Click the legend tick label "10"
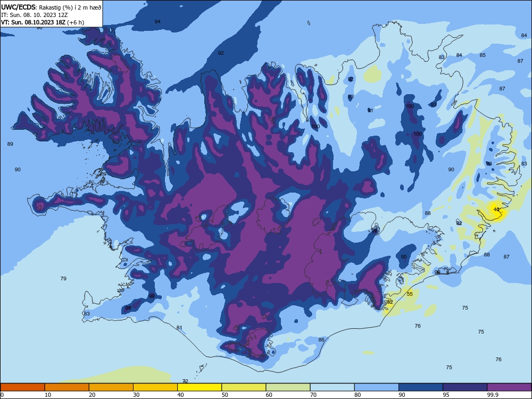 click(48, 395)
